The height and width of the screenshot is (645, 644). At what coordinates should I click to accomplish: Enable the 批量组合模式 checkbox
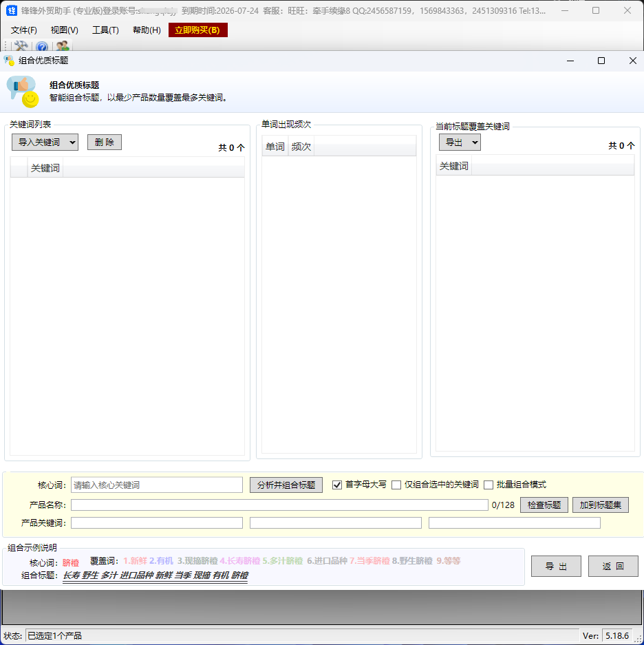(x=489, y=485)
